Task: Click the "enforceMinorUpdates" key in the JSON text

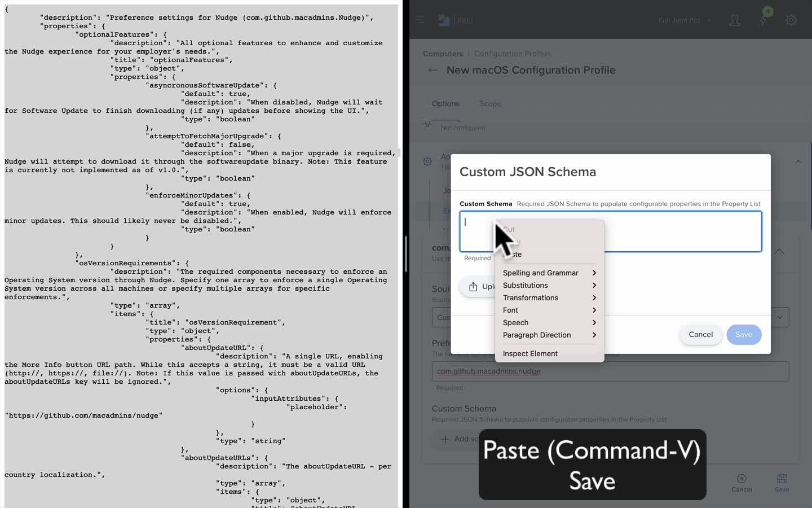Action: pyautogui.click(x=194, y=195)
